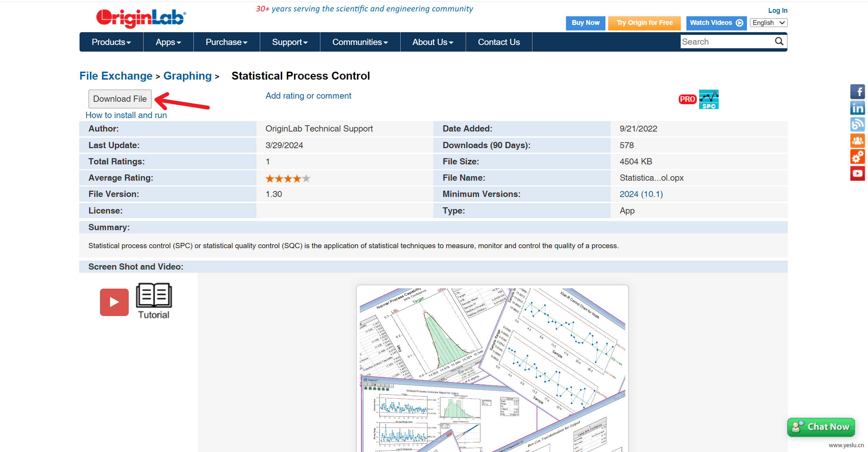
Task: Click the Type value App
Action: point(627,211)
